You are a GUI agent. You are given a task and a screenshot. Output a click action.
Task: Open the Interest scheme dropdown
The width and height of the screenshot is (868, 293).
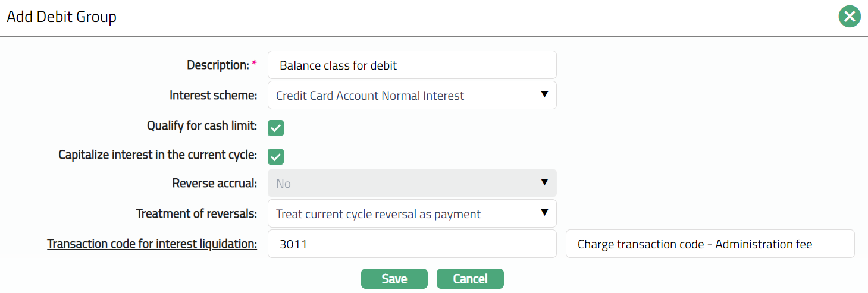tap(412, 95)
